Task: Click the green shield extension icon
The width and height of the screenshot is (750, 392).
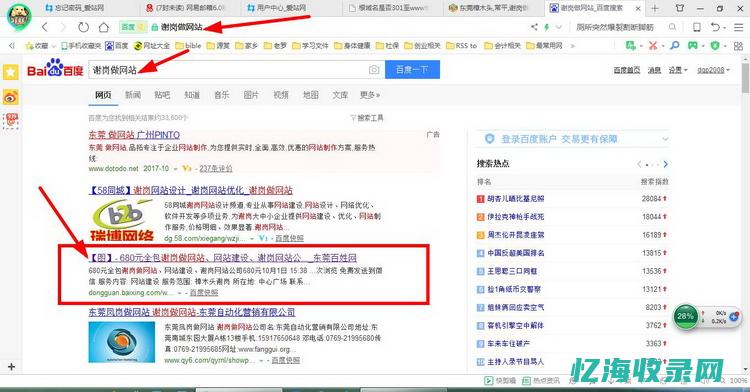Action: 715,45
